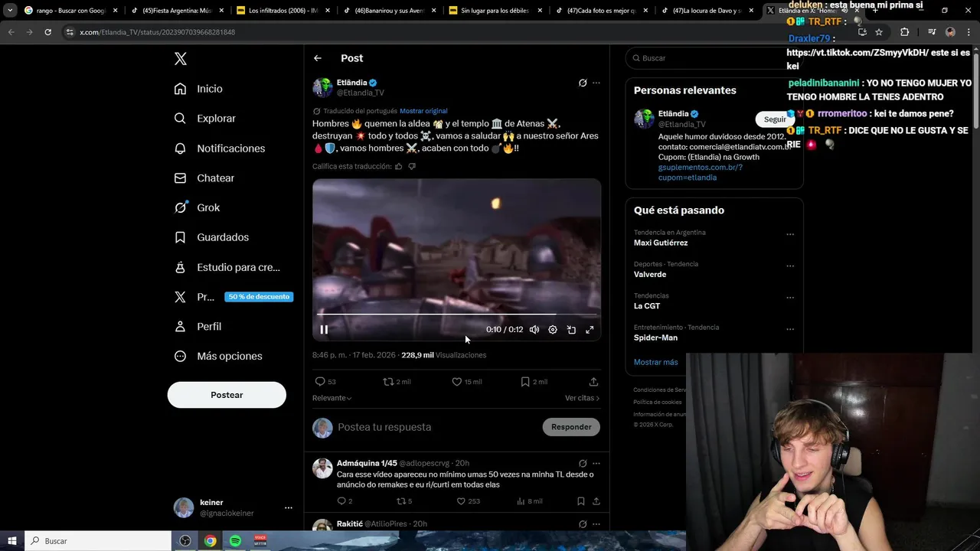This screenshot has height=551, width=980.
Task: Reload the page in Chrome
Action: [x=47, y=32]
